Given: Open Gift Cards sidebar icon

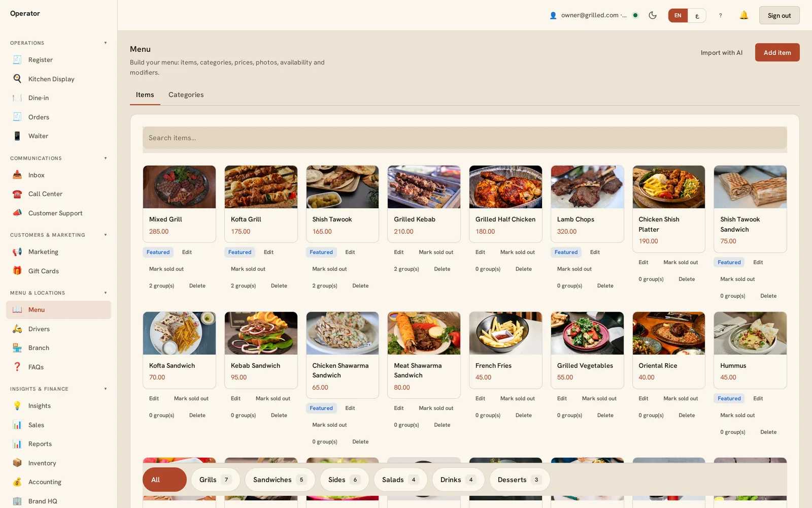Looking at the screenshot, I should [x=17, y=271].
